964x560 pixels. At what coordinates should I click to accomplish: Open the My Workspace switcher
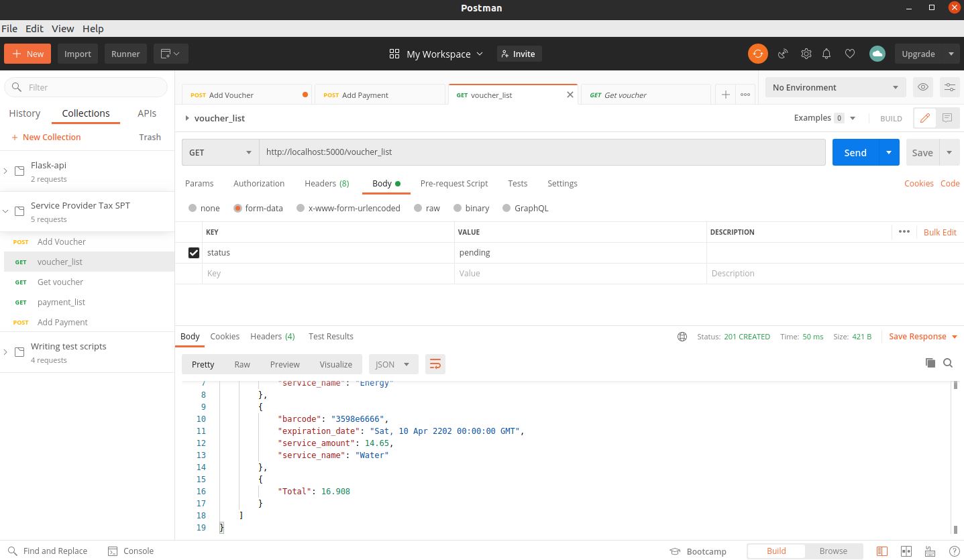coord(436,54)
